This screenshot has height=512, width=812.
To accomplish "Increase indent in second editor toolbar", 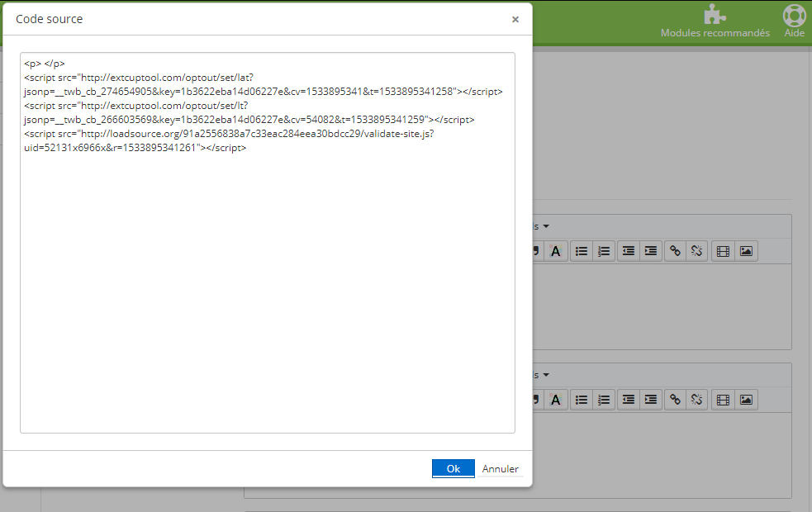I will 651,400.
